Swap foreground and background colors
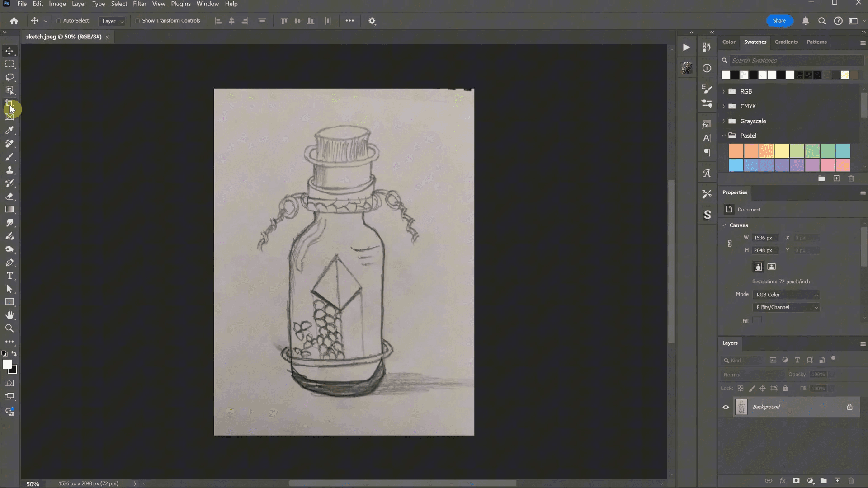 tap(14, 354)
